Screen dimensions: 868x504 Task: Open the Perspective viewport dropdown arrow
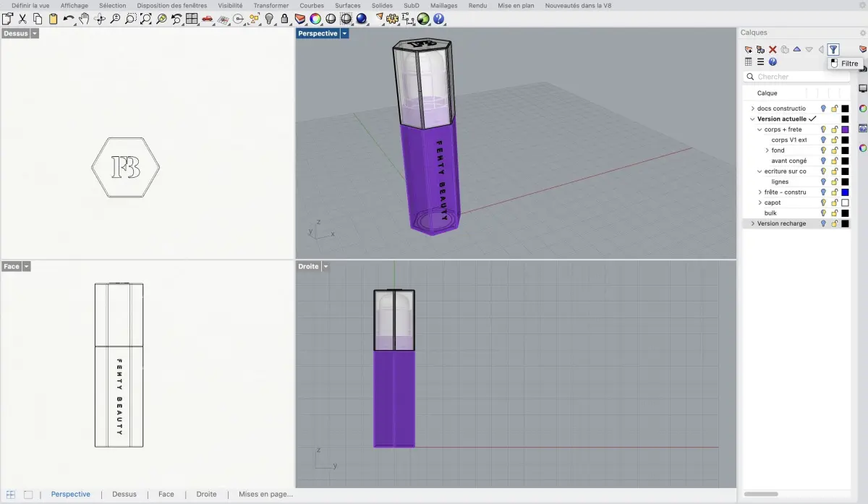click(344, 33)
